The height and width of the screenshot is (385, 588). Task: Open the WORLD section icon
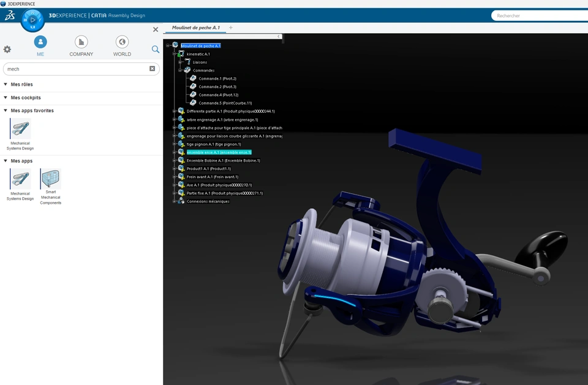[122, 42]
